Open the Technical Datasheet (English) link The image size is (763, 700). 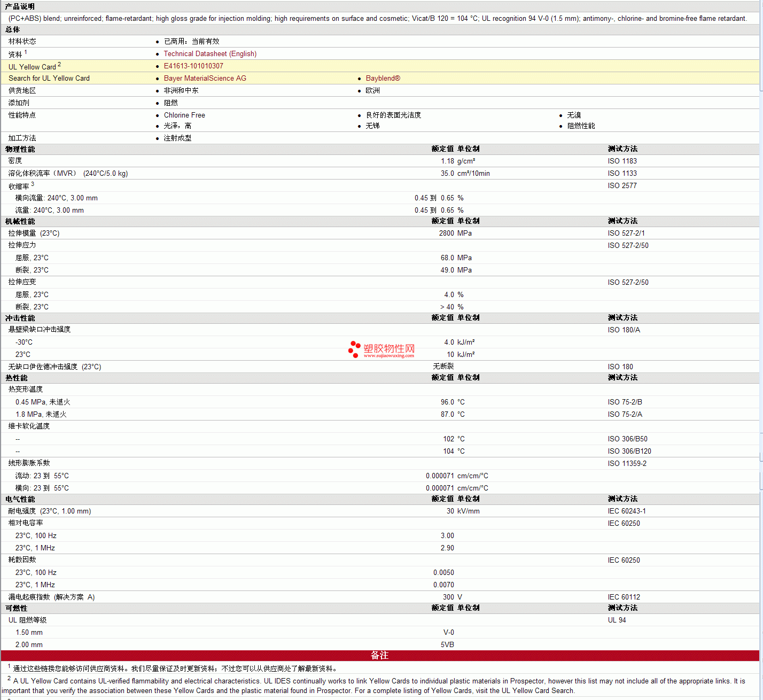click(210, 54)
